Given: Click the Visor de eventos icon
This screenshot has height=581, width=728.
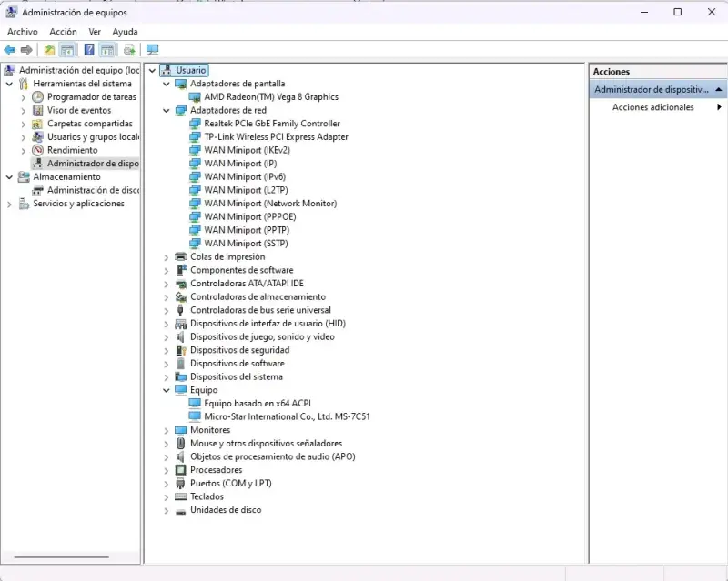Looking at the screenshot, I should point(37,110).
